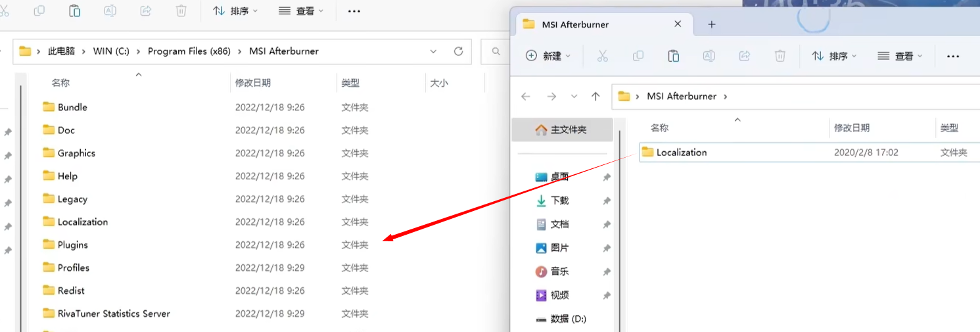Click WIN (C:) in the breadcrumb

click(x=111, y=51)
